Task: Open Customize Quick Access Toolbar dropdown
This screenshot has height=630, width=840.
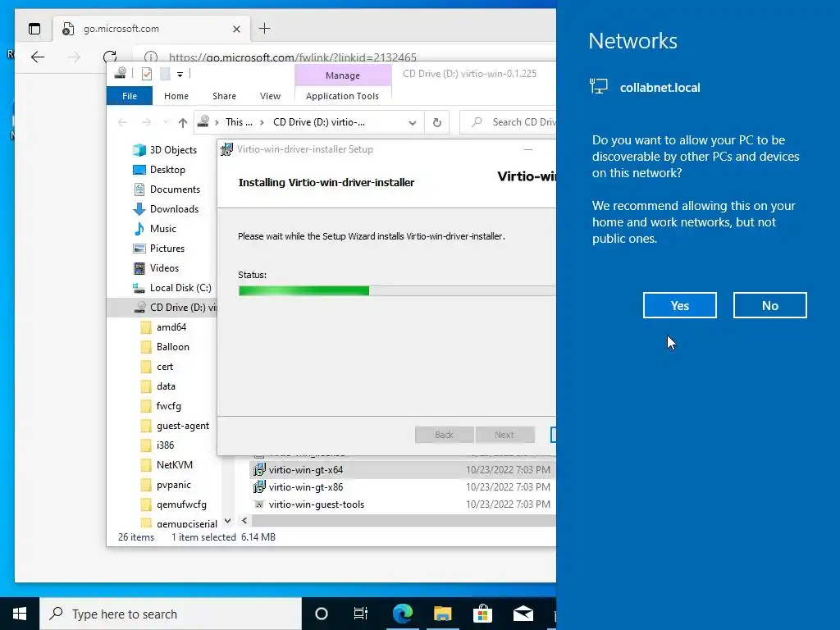Action: 180,74
